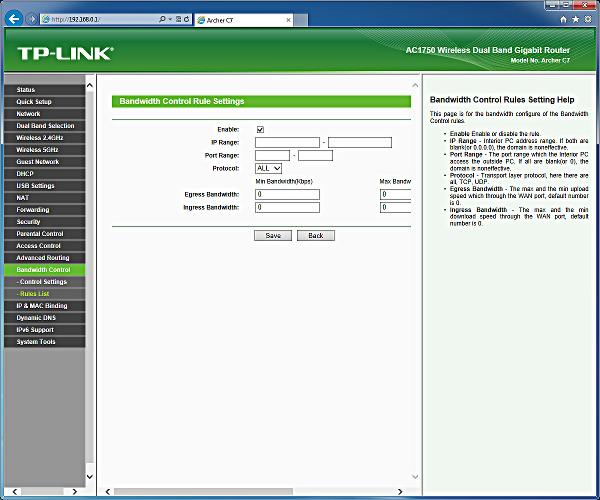600x500 pixels.
Task: Open Access Control menu item
Action: point(45,246)
